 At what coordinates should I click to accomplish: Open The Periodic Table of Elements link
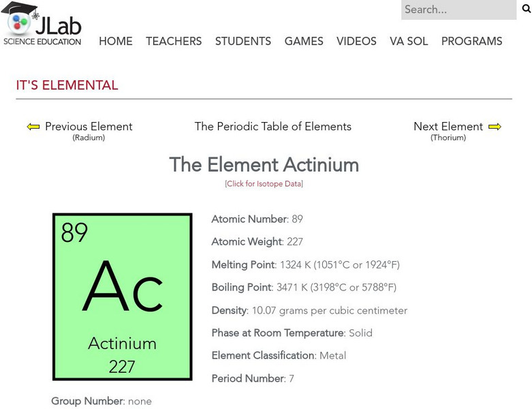click(x=273, y=127)
